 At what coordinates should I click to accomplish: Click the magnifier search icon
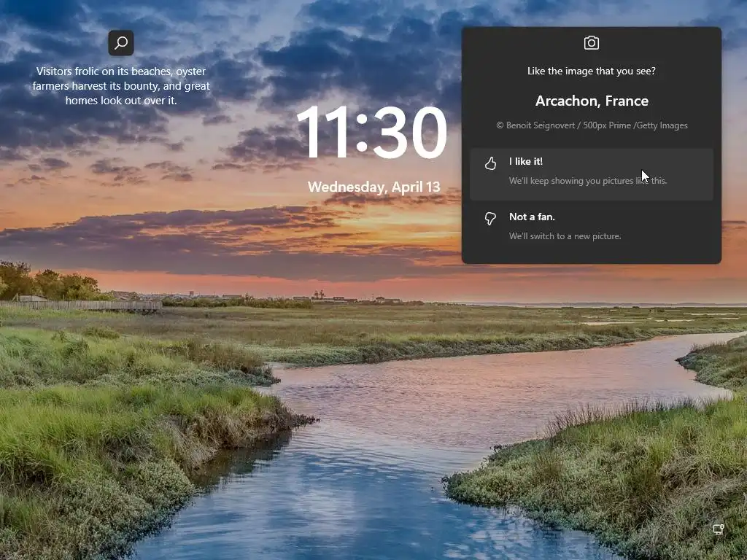[121, 43]
